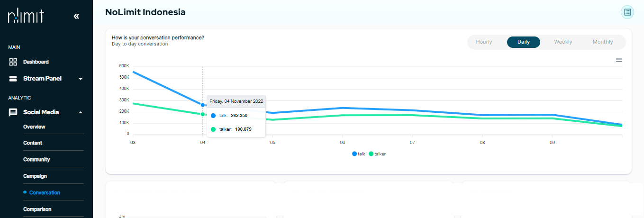This screenshot has height=218, width=644.
Task: Open the chart hamburger menu
Action: pos(618,60)
